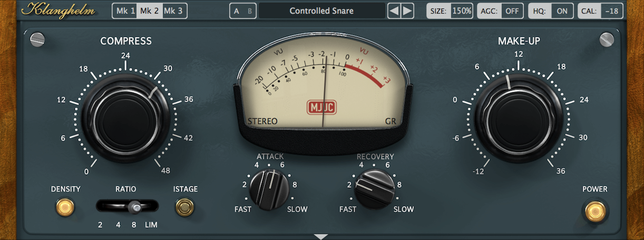Set ratio to 4
644x240 pixels.
point(118,225)
